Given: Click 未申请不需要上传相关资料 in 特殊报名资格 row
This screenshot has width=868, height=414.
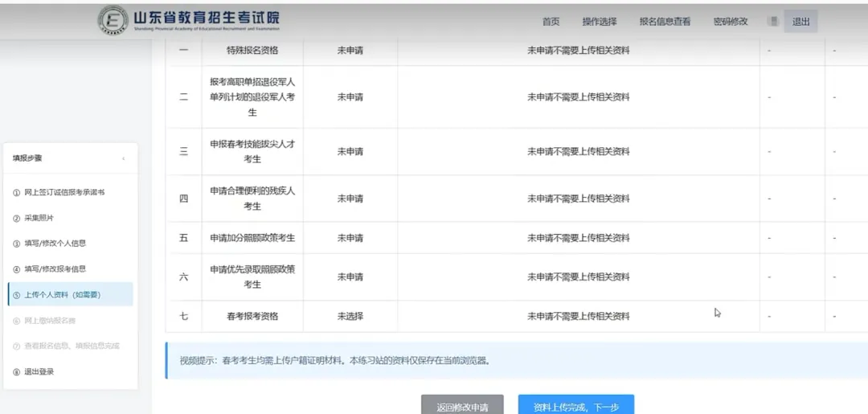Looking at the screenshot, I should [x=579, y=51].
